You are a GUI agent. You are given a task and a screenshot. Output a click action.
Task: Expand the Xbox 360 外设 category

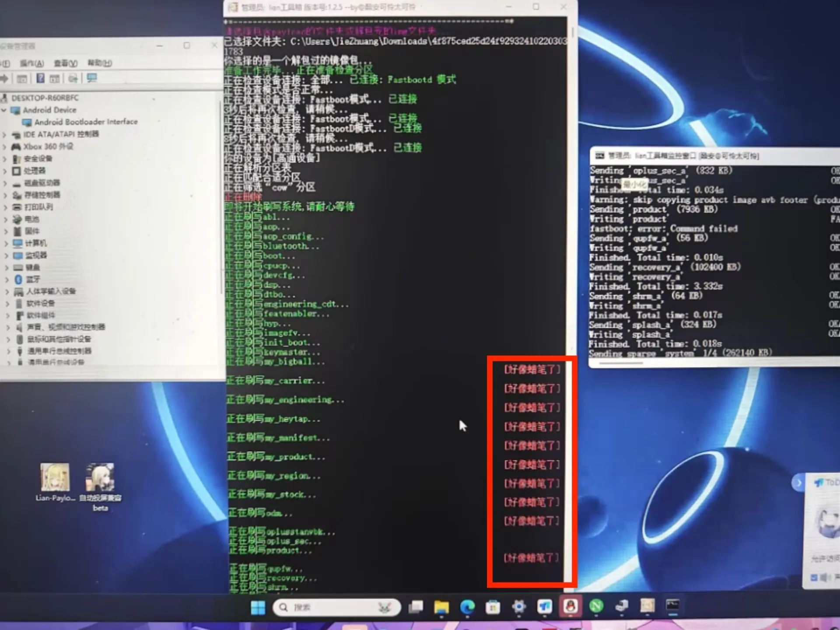4,147
